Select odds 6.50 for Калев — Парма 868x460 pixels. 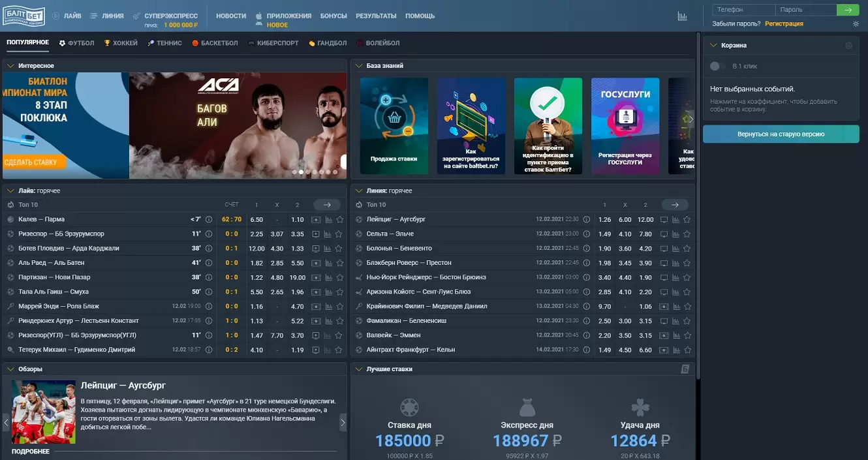(256, 219)
